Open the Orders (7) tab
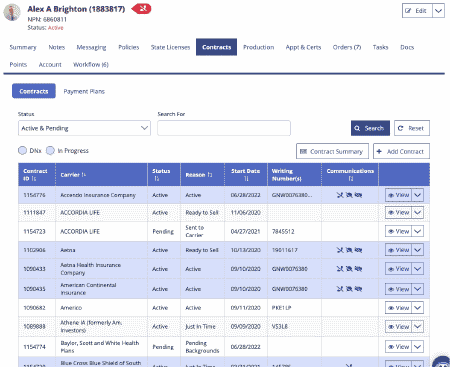The image size is (450, 367). pyautogui.click(x=347, y=47)
